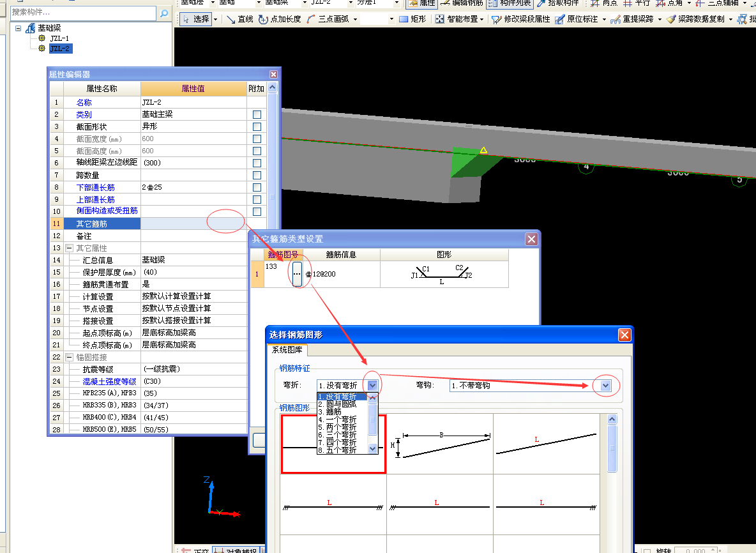Open dropdown arrow next to 原位标注
Viewport: 756px width, 553px height.
(x=604, y=19)
